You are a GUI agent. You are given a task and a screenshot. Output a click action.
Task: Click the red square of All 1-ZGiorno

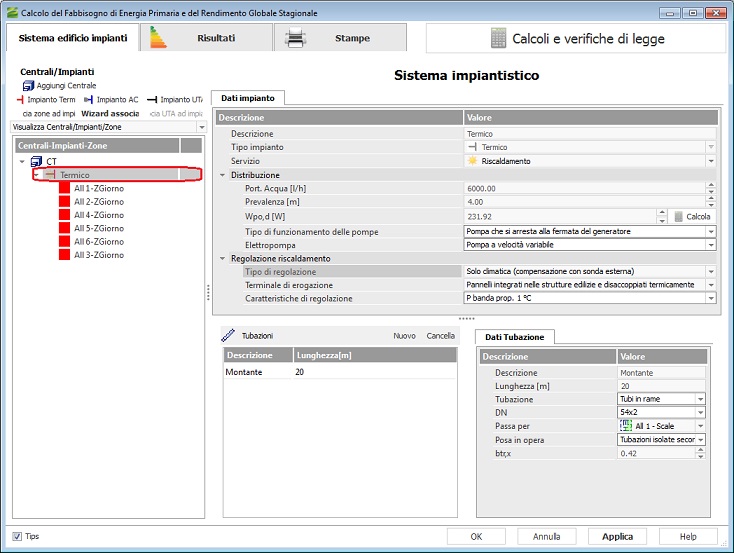pyautogui.click(x=65, y=188)
